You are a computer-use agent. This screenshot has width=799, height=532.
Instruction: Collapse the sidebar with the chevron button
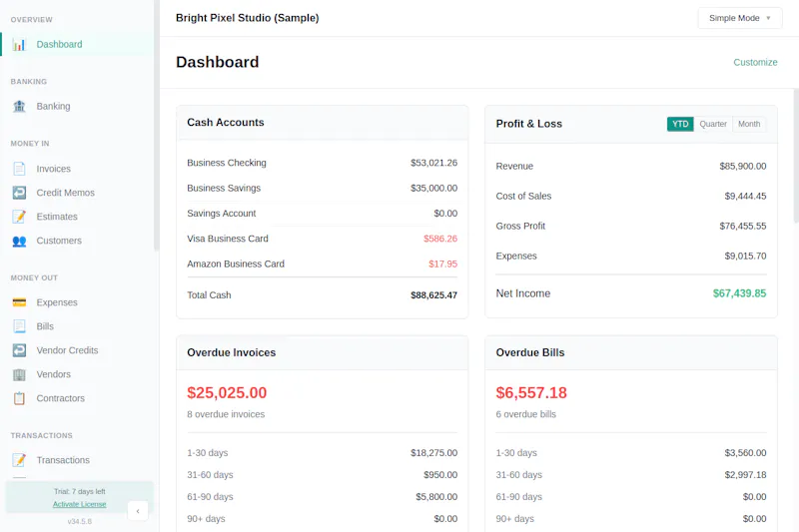pos(138,511)
